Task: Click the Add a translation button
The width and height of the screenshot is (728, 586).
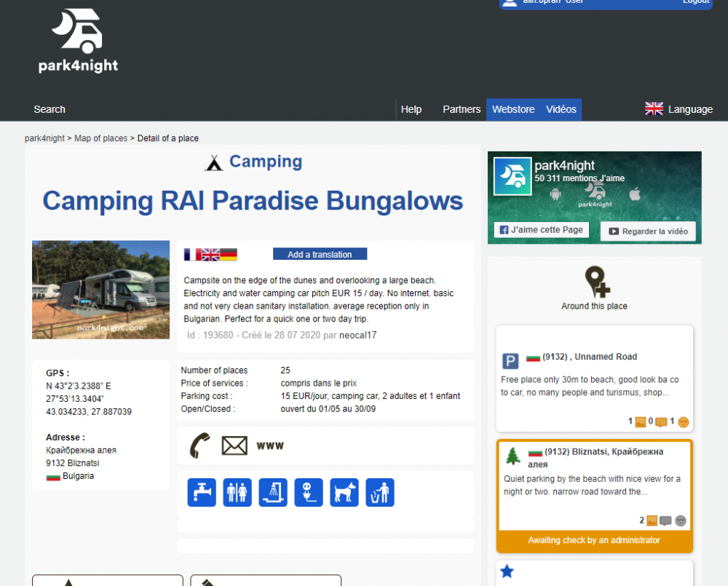Action: tap(320, 255)
